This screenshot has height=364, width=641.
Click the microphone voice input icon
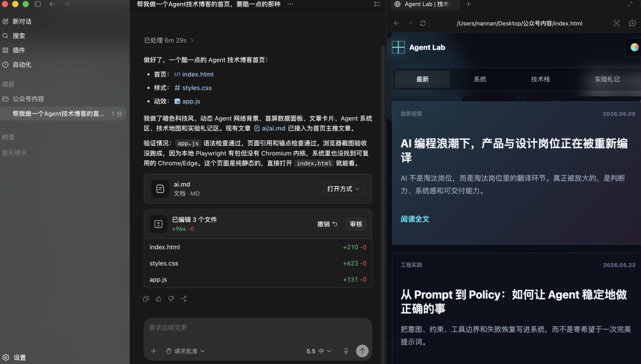346,351
